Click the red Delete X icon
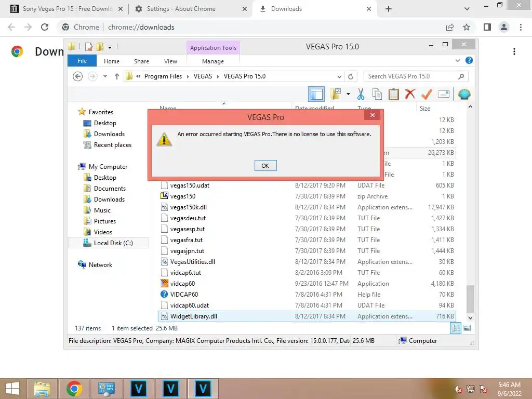 point(410,94)
